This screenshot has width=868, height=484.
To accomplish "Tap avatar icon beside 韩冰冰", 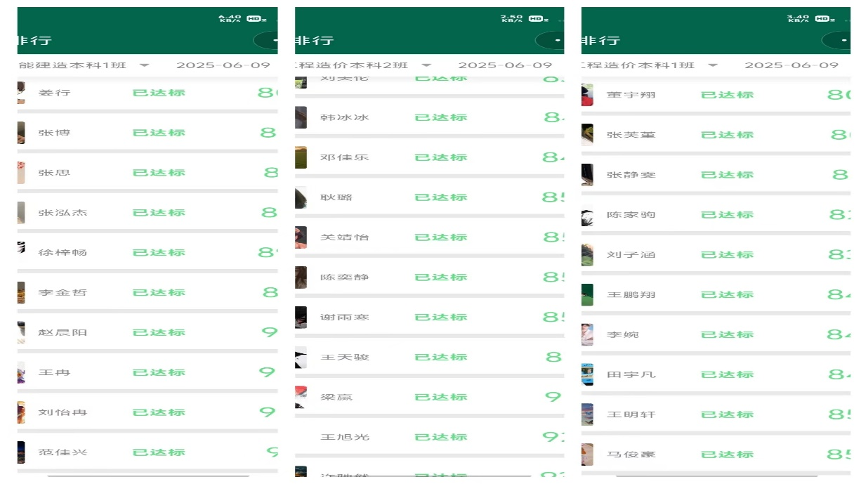I will click(x=301, y=117).
